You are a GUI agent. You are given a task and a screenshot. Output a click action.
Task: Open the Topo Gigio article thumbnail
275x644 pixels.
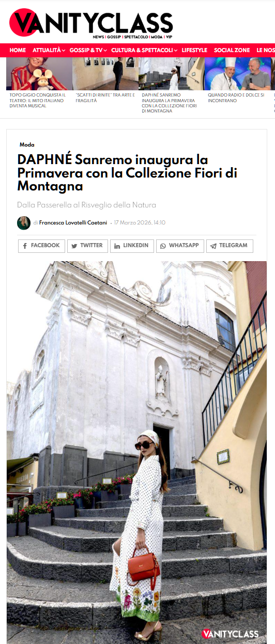[x=39, y=74]
